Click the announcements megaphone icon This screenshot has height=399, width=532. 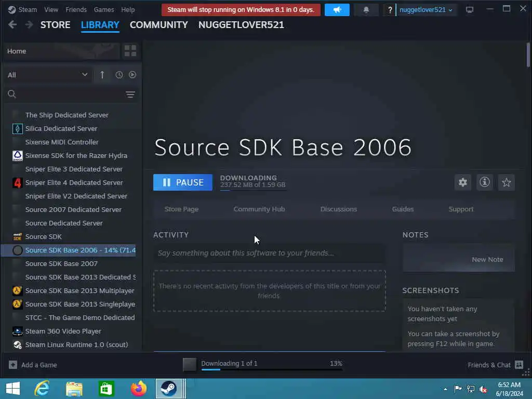click(337, 10)
